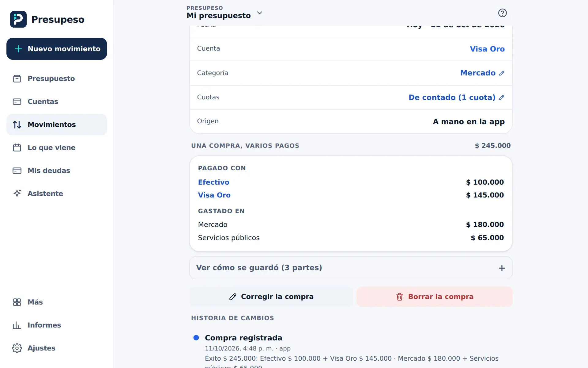Click the pencil icon next to Mercado
The height and width of the screenshot is (368, 588).
pos(501,73)
